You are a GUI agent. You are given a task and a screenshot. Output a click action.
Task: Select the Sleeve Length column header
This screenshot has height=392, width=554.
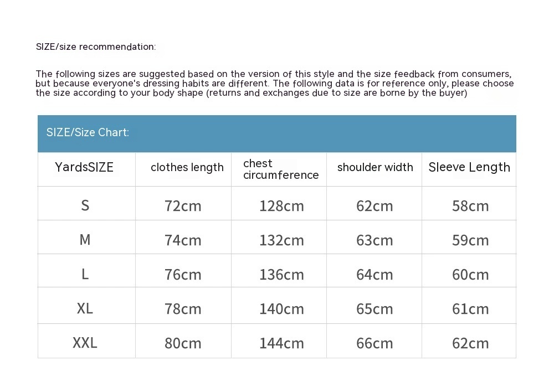click(469, 167)
